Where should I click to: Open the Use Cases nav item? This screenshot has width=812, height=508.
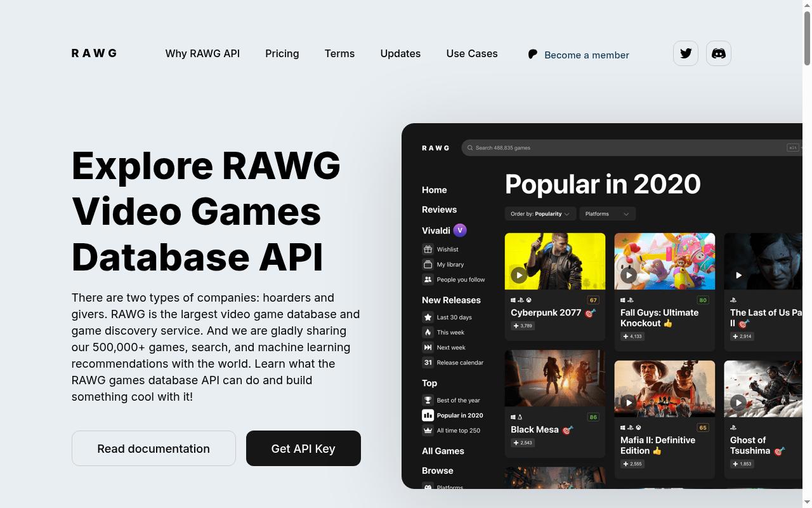click(x=472, y=54)
